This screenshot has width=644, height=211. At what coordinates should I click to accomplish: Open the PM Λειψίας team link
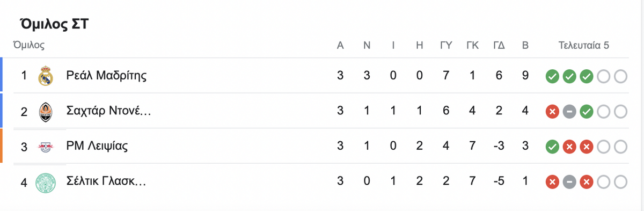97,146
